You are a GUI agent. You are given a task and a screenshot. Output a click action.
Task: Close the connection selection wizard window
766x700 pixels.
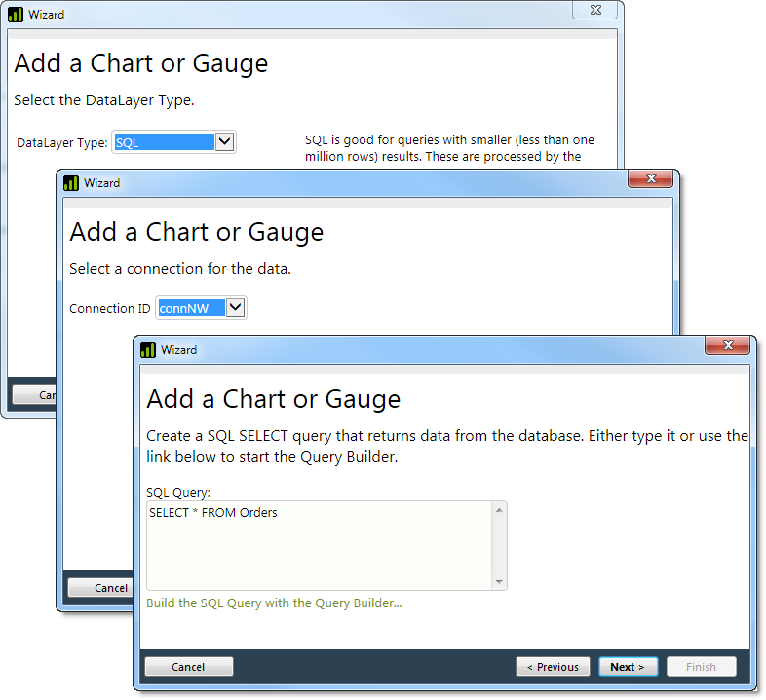[x=651, y=179]
